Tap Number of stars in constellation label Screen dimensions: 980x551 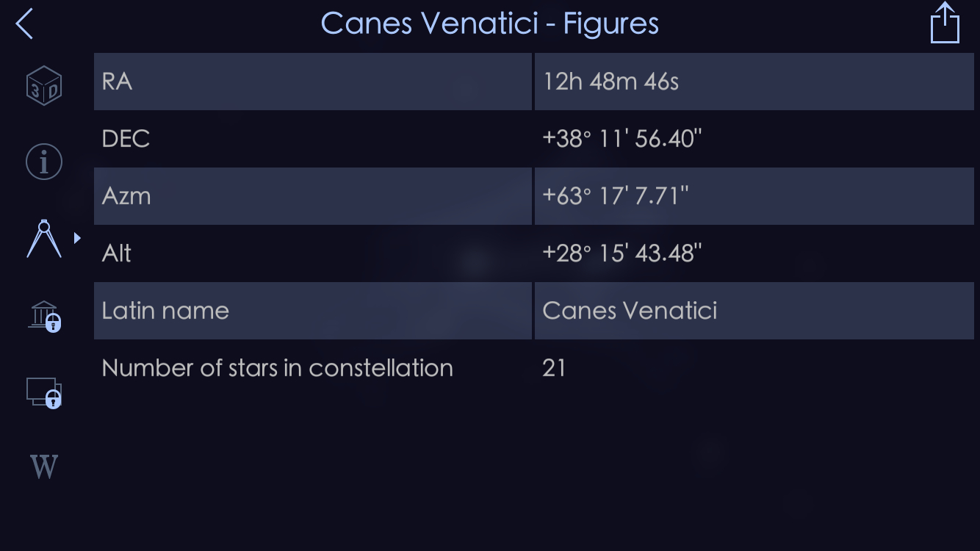coord(277,368)
